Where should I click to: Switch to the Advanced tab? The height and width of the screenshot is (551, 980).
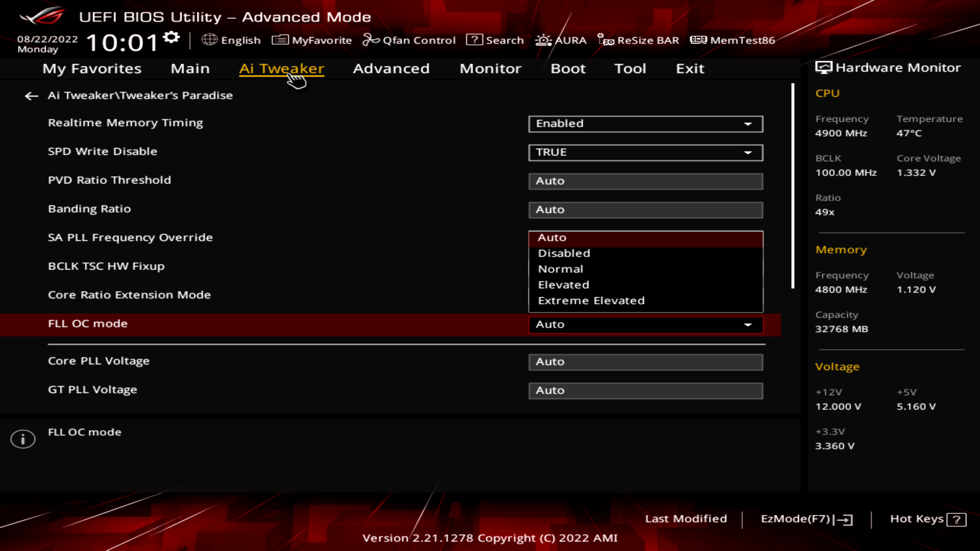click(391, 68)
